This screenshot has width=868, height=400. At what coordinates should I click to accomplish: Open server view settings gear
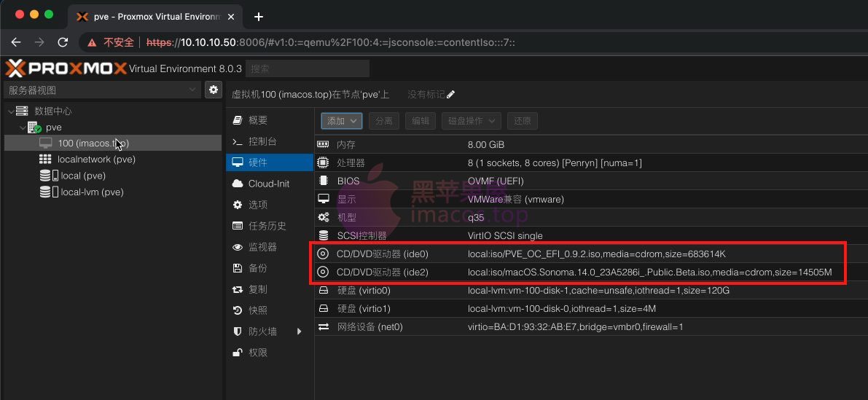coord(213,90)
